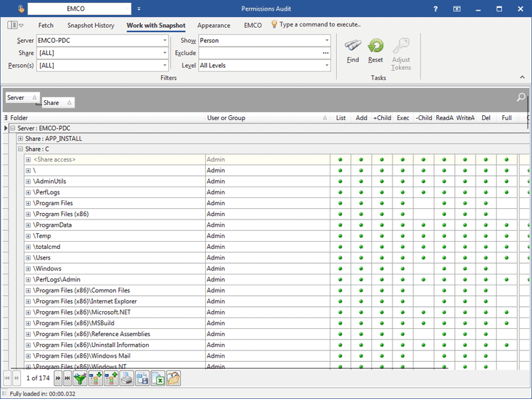Click the command search input field

[320, 25]
